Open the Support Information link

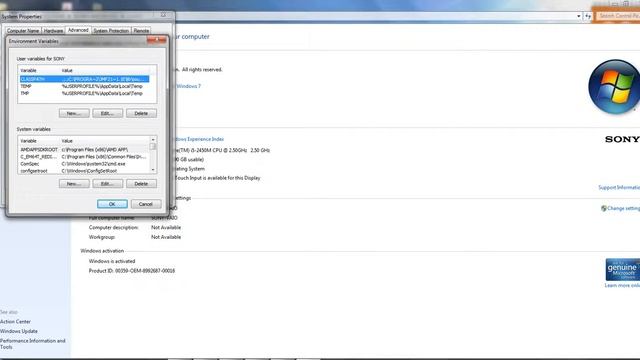coord(619,187)
